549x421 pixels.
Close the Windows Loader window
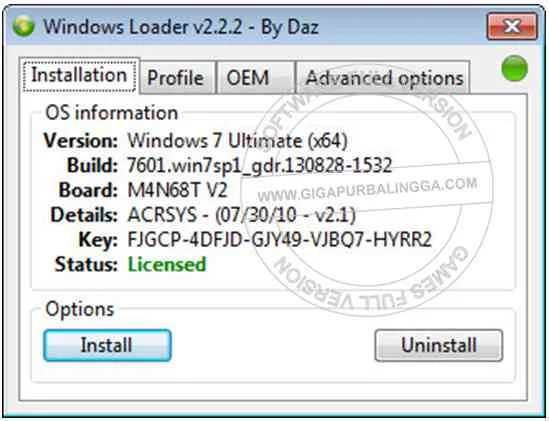point(512,26)
